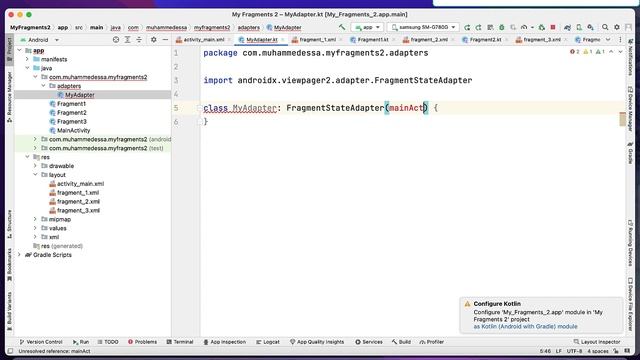Image resolution: width=640 pixels, height=360 pixels.
Task: Open the Layout Inspector tool window
Action: pyautogui.click(x=597, y=342)
